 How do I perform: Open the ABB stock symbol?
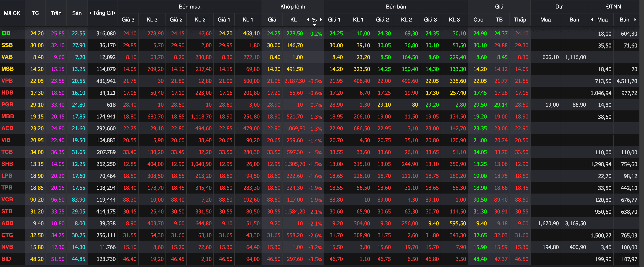tap(7, 223)
